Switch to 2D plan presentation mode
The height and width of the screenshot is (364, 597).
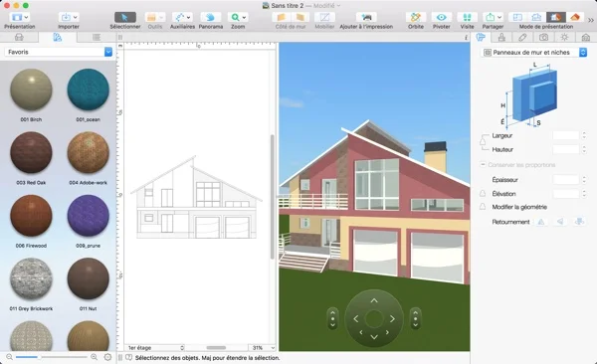[517, 17]
